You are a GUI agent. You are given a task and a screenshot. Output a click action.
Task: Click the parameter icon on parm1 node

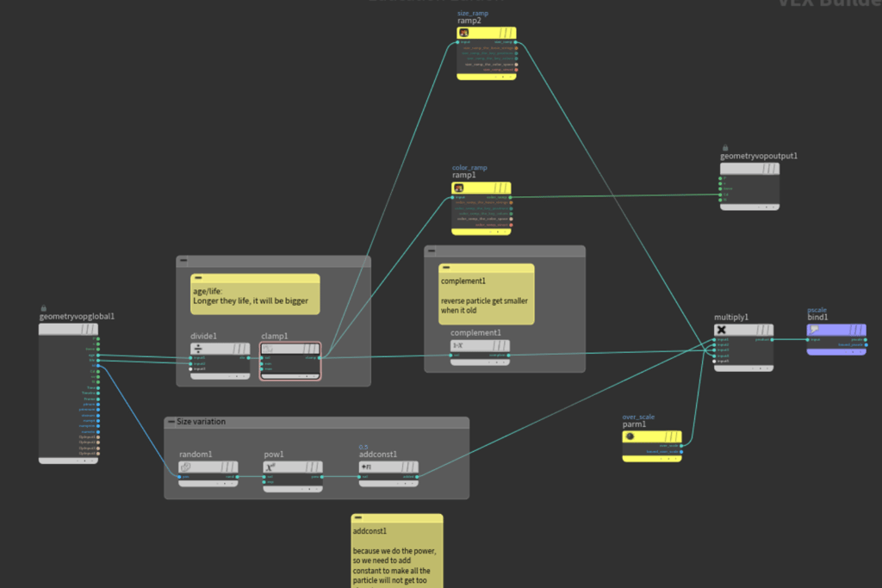[x=630, y=436]
